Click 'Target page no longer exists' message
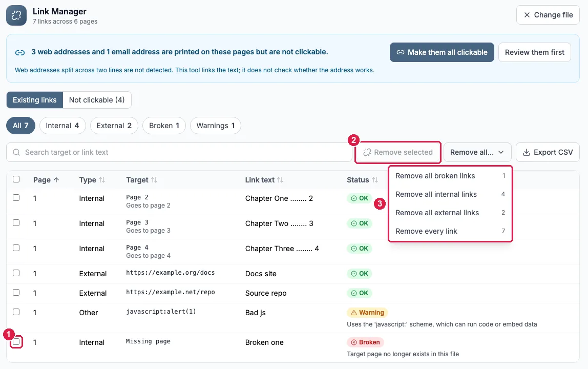This screenshot has width=588, height=369. click(403, 354)
